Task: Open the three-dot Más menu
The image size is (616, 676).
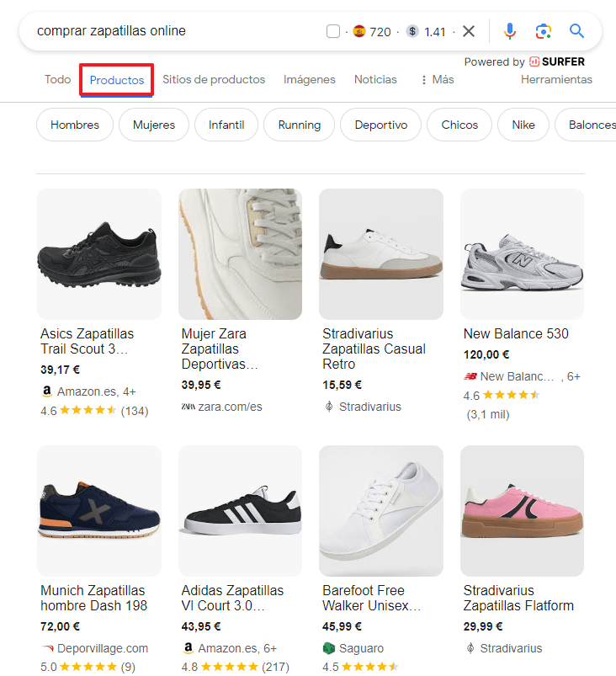Action: pos(438,80)
